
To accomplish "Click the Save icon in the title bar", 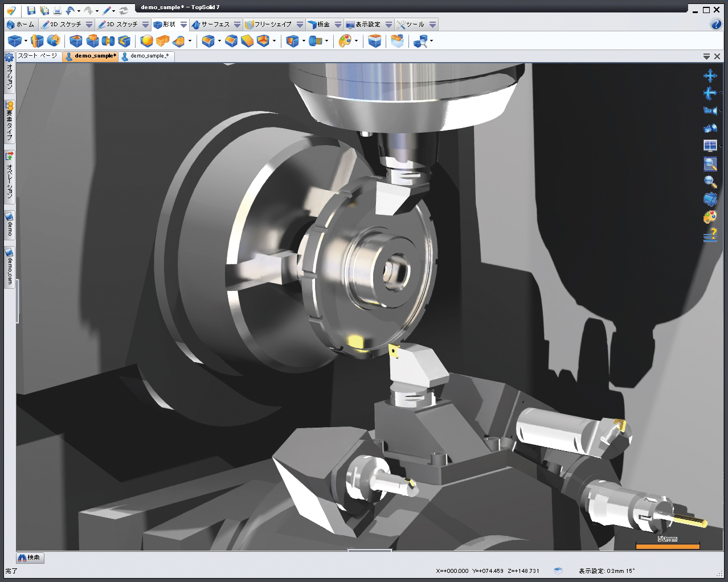I will 31,11.
